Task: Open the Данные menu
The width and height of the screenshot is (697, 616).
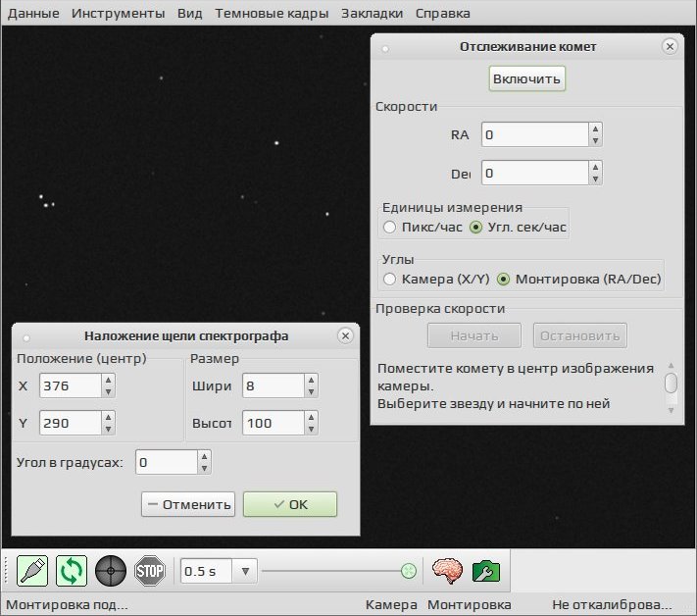Action: (33, 14)
